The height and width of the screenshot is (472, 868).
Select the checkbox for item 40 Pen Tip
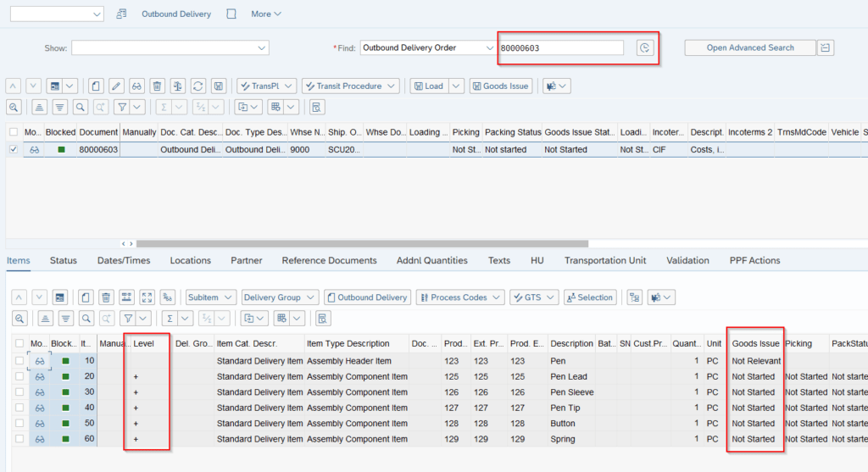[19, 408]
